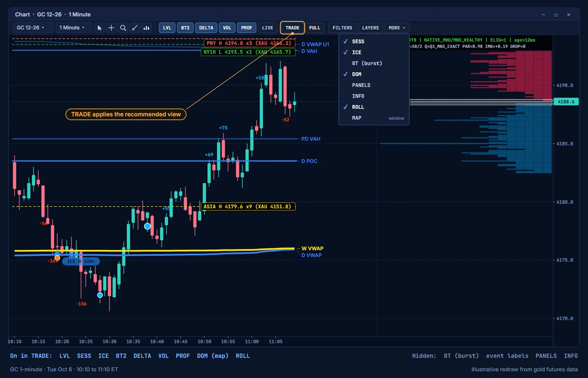Uncheck SESS in the MORE menu

(x=374, y=42)
